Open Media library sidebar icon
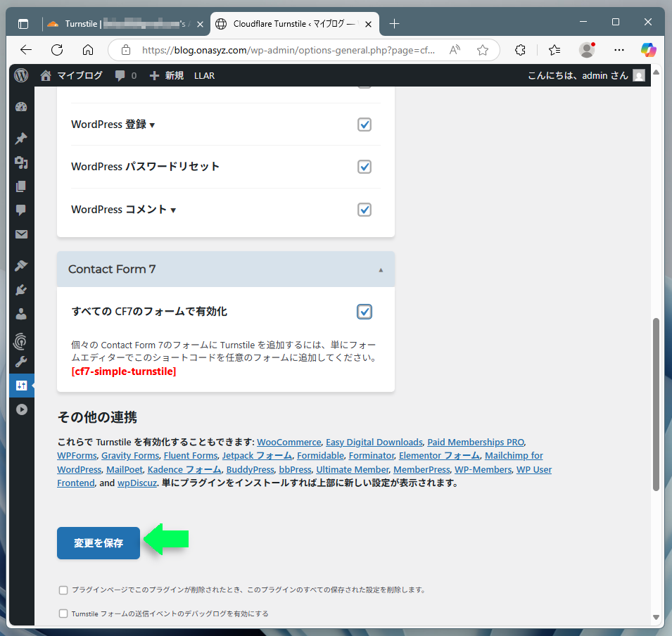This screenshot has height=636, width=672. [x=21, y=163]
